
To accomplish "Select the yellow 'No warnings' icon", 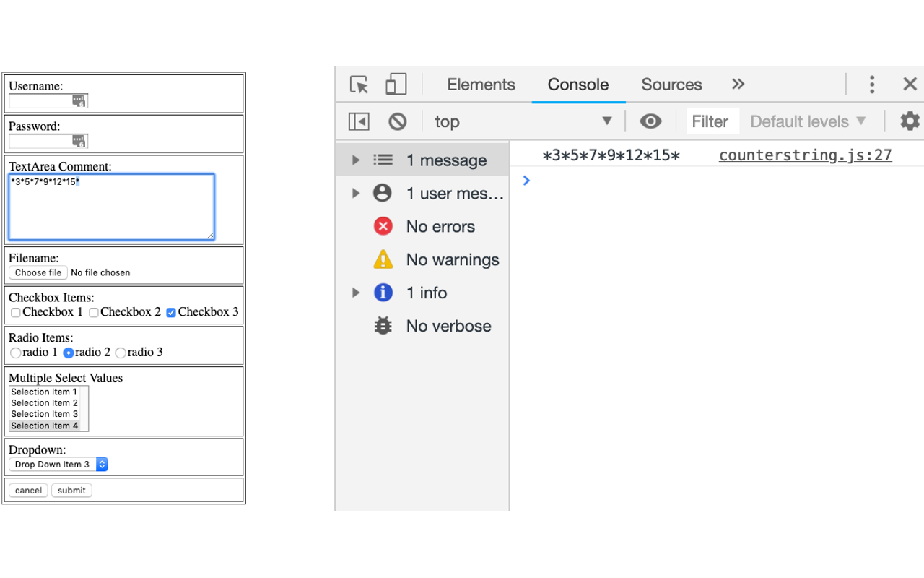I will [383, 259].
